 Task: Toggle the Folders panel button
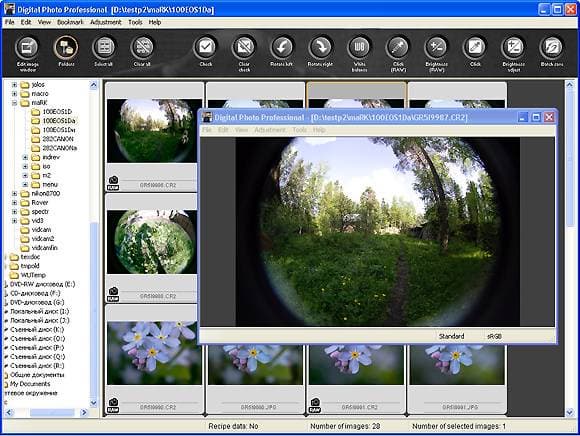(x=65, y=48)
